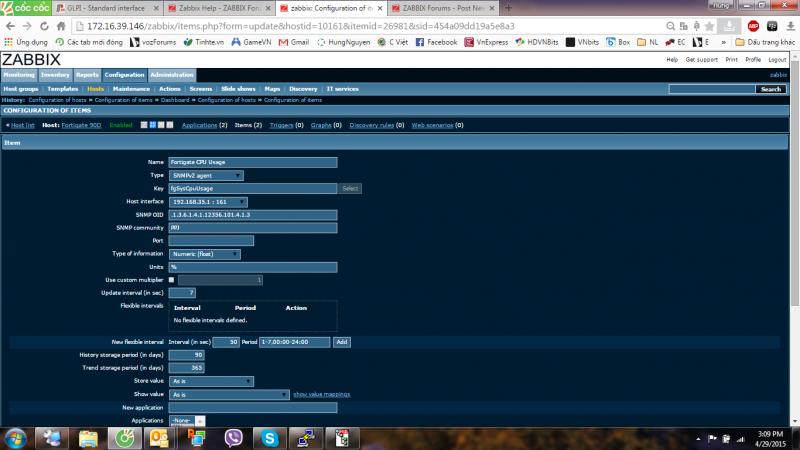The height and width of the screenshot is (450, 800).
Task: Open Triggers link for the host
Action: 281,125
